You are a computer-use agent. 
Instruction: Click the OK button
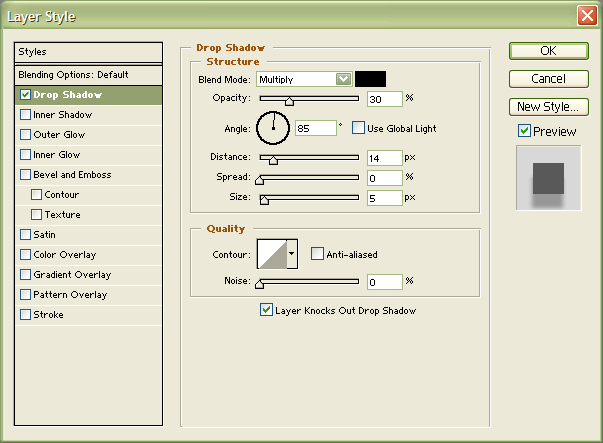pyautogui.click(x=548, y=51)
